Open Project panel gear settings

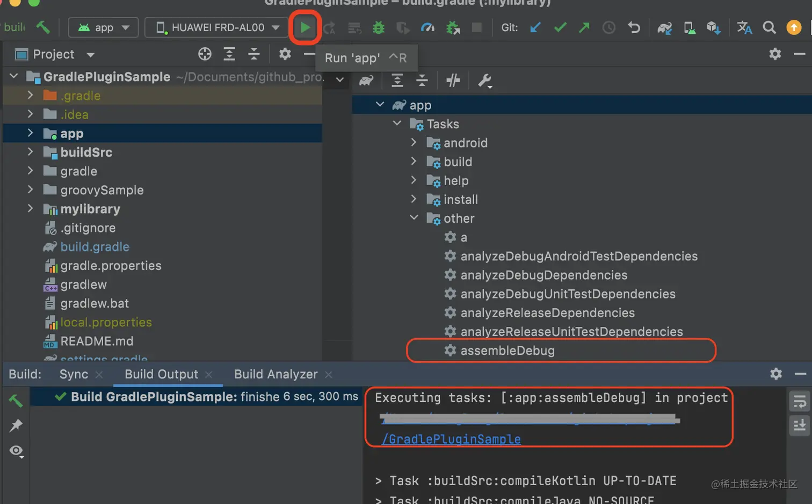coord(285,54)
